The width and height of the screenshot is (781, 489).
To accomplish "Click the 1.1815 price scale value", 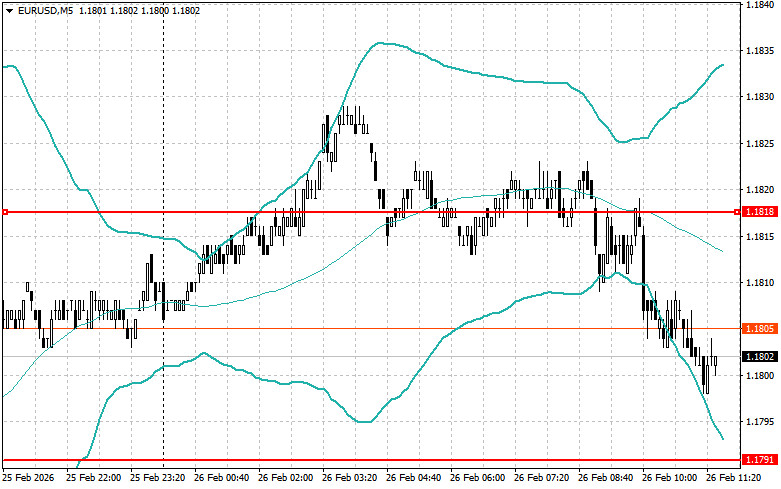I will point(760,237).
